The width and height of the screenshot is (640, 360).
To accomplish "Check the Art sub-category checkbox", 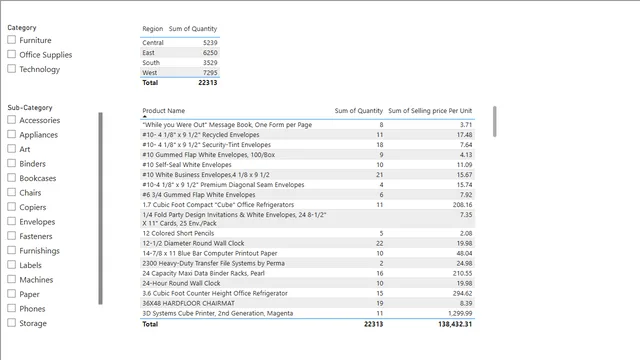I will click(x=11, y=149).
